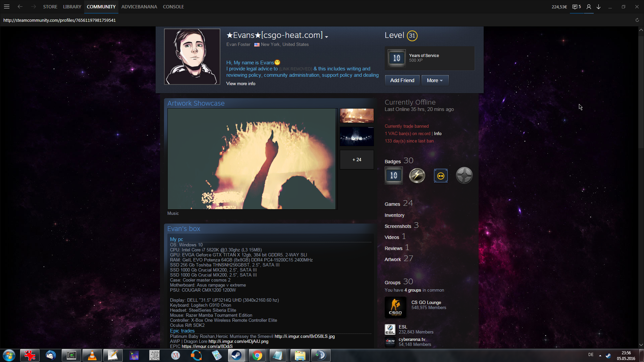This screenshot has height=362, width=644.
Task: Switch to the Library tab
Action: click(x=72, y=7)
